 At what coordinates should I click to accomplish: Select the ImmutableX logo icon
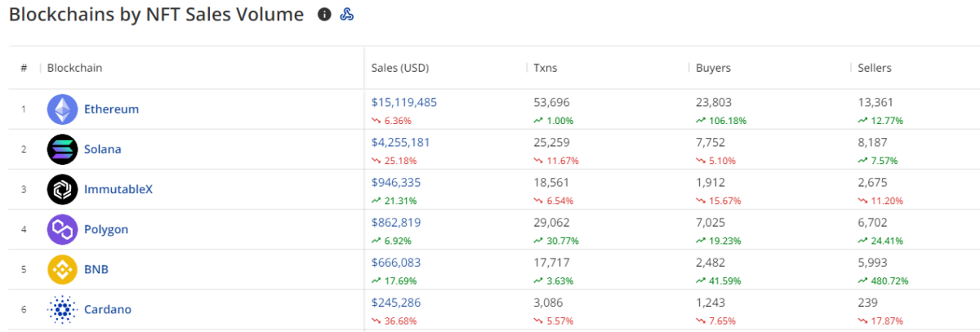[62, 189]
